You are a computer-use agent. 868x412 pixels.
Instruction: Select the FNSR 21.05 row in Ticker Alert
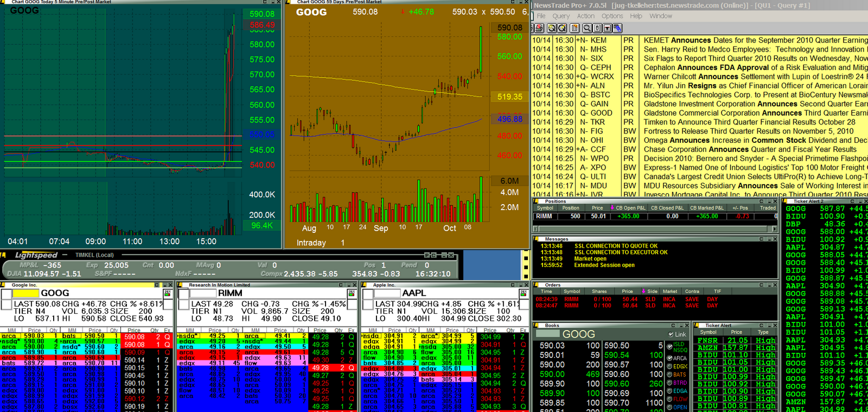point(736,340)
